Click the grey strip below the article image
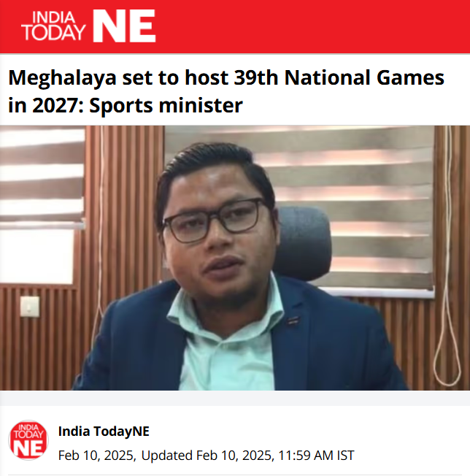The height and width of the screenshot is (476, 470). point(235,398)
